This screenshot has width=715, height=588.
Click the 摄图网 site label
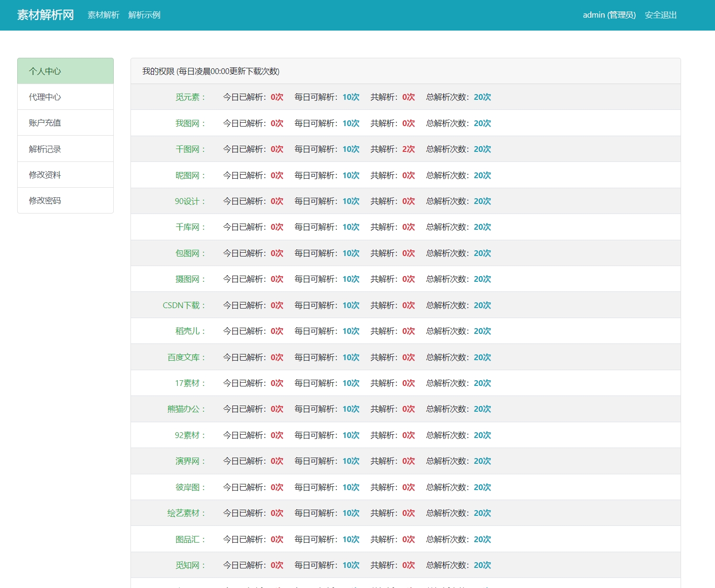pos(190,279)
